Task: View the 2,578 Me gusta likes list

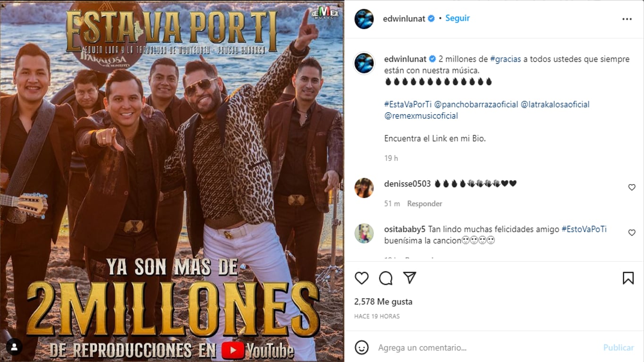Action: (x=383, y=301)
